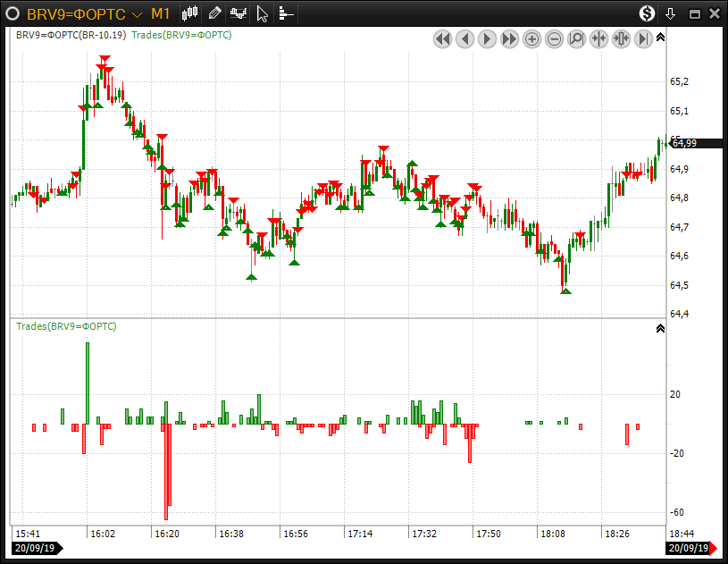Jump to latest bar with end button
Screen dimensions: 728x564
(643, 38)
